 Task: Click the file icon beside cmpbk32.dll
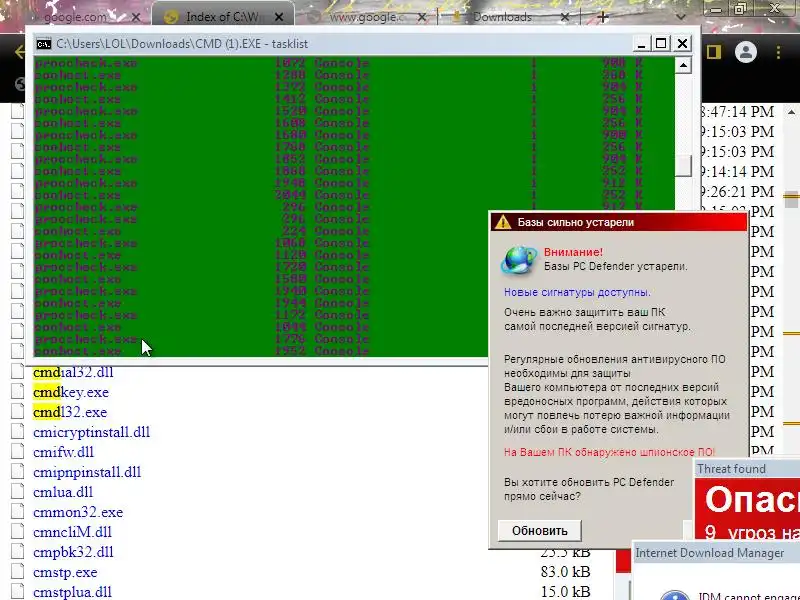(17, 552)
